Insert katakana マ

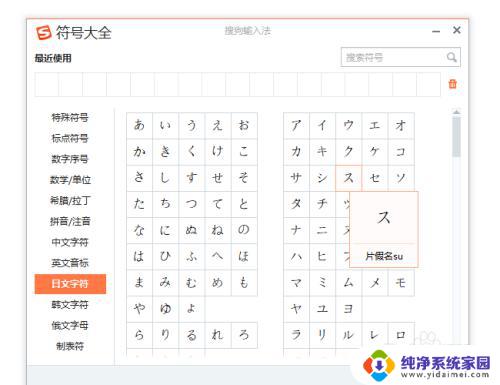coord(296,283)
